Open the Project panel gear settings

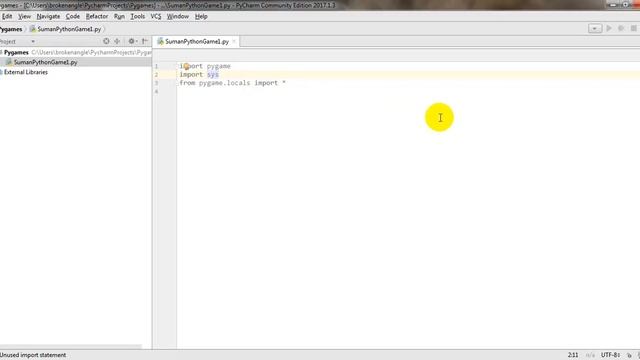click(x=132, y=41)
